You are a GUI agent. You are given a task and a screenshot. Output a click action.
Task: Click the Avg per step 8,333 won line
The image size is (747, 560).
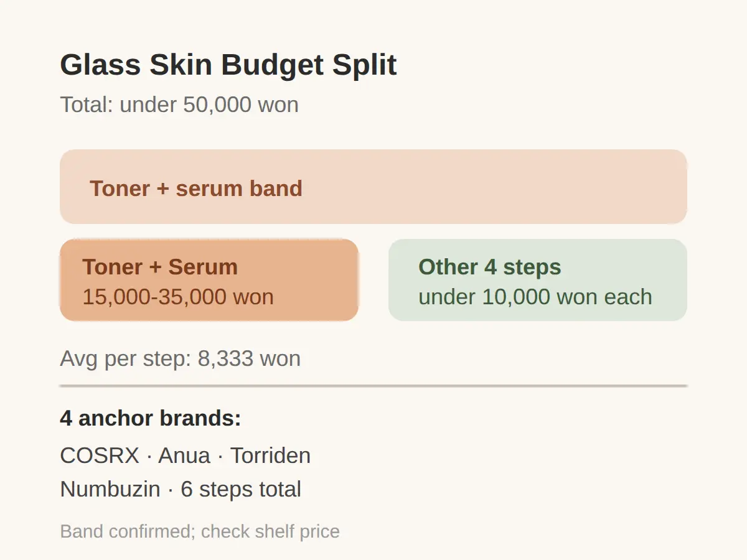point(180,358)
